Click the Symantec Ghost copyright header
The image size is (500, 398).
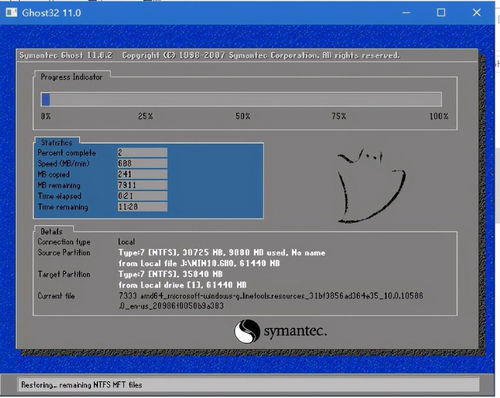tap(209, 55)
